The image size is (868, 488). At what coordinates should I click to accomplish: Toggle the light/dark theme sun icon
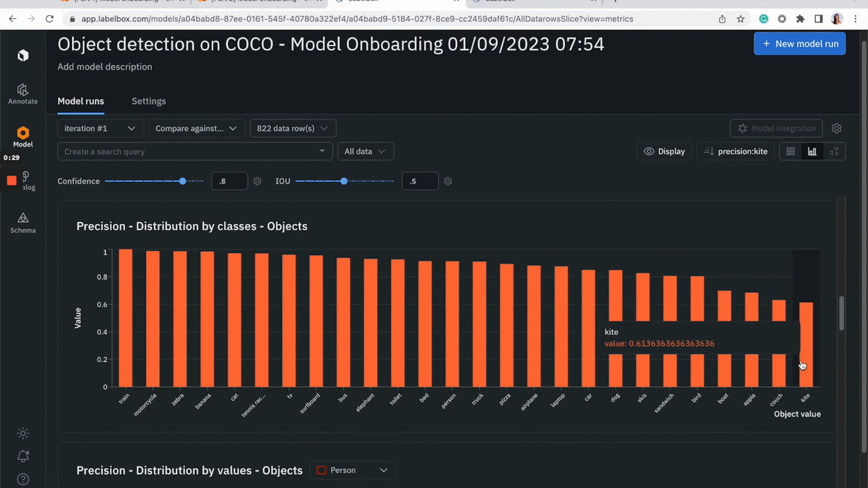23,433
